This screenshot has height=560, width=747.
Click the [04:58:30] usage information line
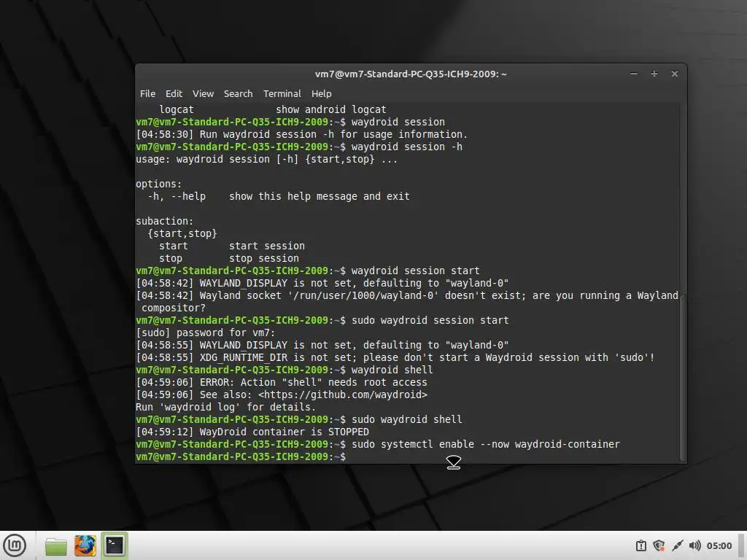point(301,134)
